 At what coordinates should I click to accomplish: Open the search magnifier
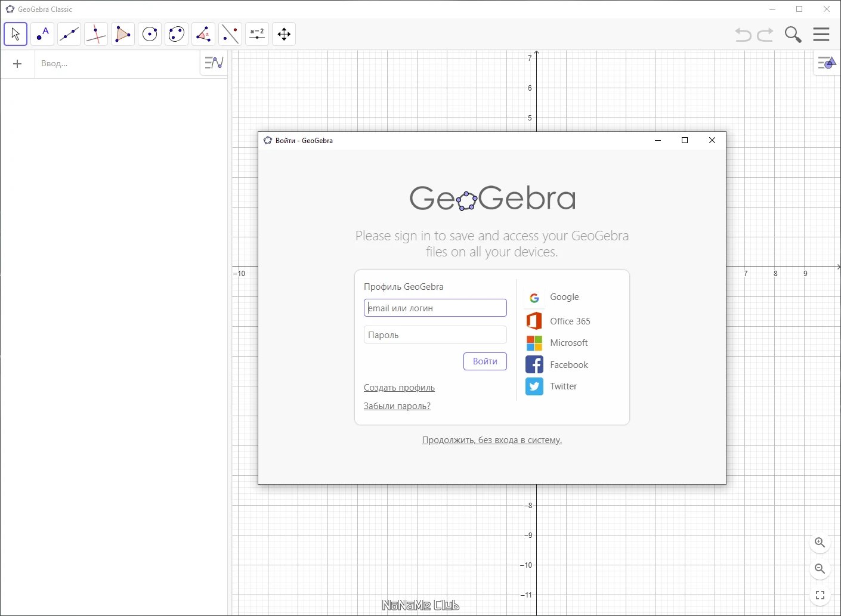point(793,35)
